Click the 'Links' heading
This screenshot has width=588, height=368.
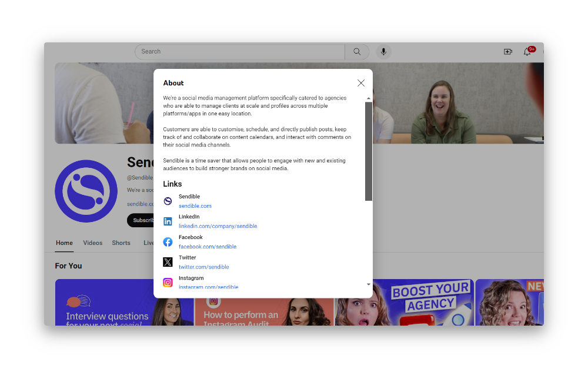tap(172, 184)
